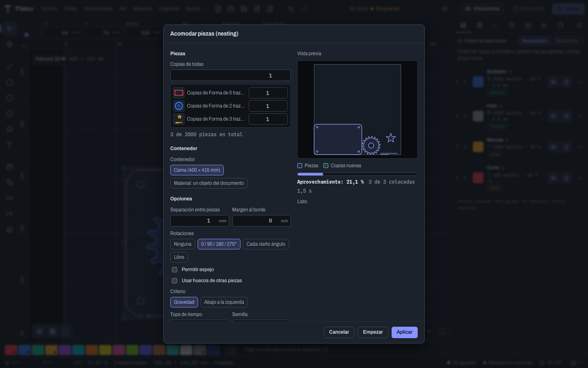This screenshot has width=588, height=368.
Task: Enable Usar huecos de otras piezas
Action: 175,280
